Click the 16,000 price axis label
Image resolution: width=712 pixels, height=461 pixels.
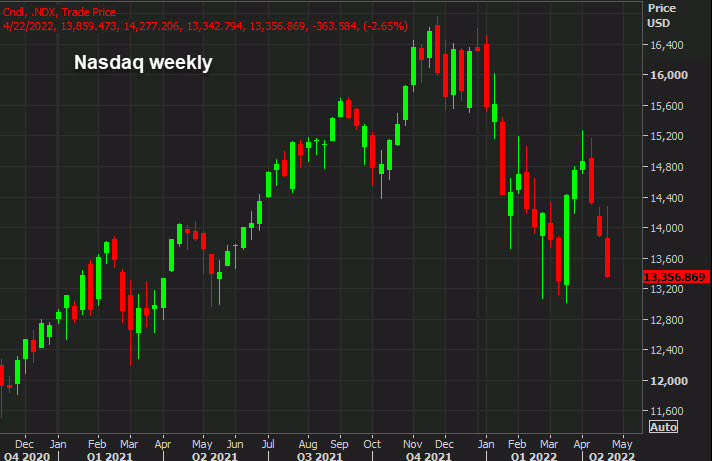pos(669,75)
